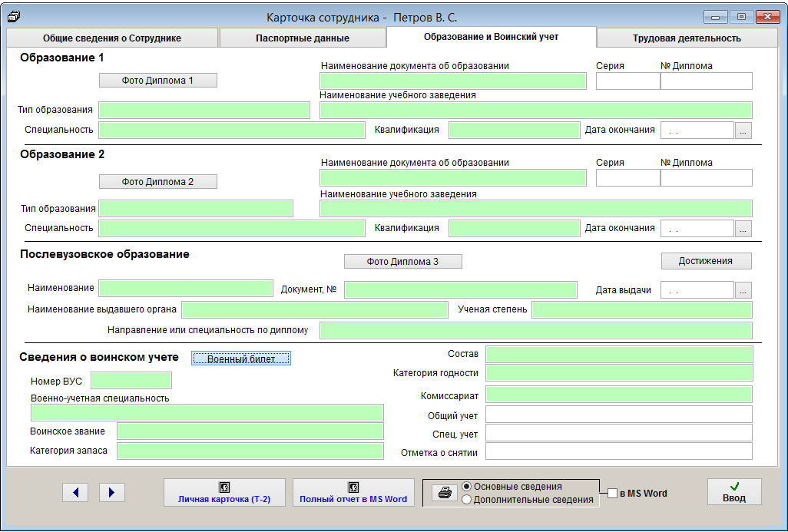Click the Категория запаса field
Screen dimensions: 788x532
(250, 451)
